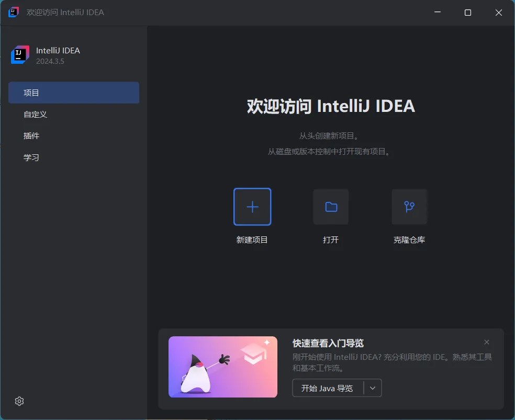Image resolution: width=515 pixels, height=420 pixels.
Task: Click the Clone Repository branch icon
Action: coord(409,207)
